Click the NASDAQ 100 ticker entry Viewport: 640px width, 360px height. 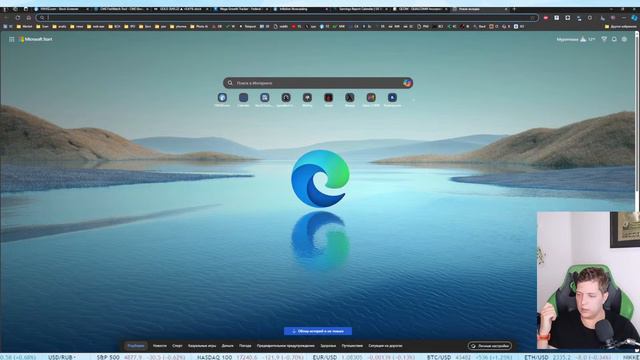pyautogui.click(x=250, y=357)
